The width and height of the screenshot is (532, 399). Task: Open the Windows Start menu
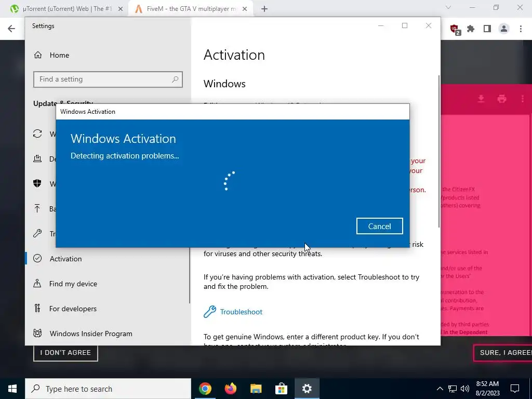[12, 389]
